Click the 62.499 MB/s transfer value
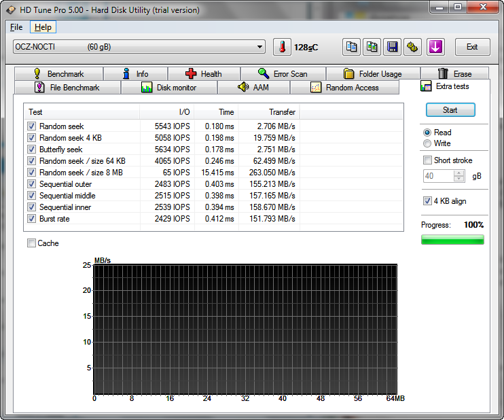Image resolution: width=504 pixels, height=420 pixels. (x=274, y=161)
